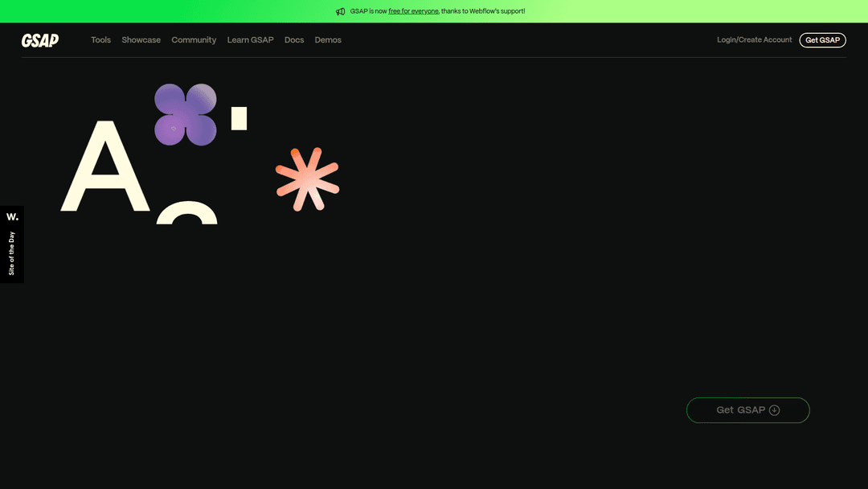Click the circled down-arrow in Get GSAP button

coord(774,410)
